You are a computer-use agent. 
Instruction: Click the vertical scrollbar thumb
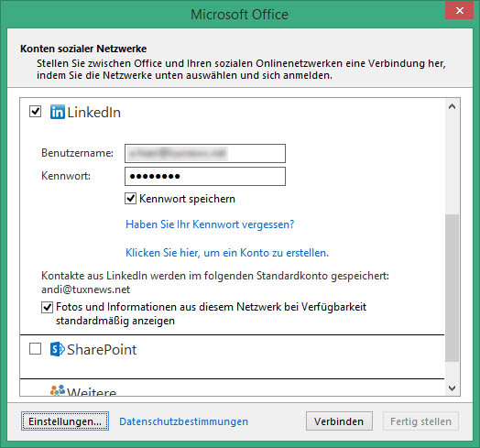[x=453, y=288]
